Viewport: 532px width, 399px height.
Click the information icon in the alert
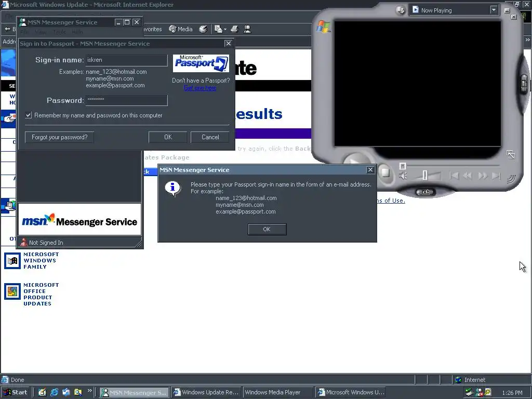coord(173,188)
